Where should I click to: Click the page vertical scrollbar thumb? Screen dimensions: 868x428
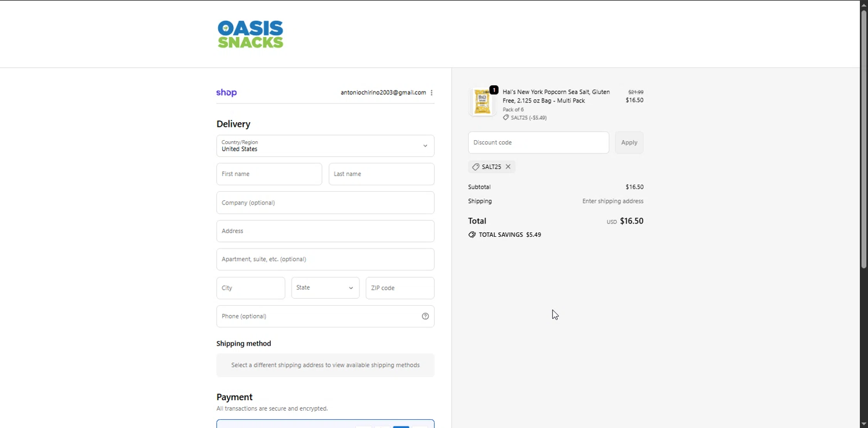[863, 139]
